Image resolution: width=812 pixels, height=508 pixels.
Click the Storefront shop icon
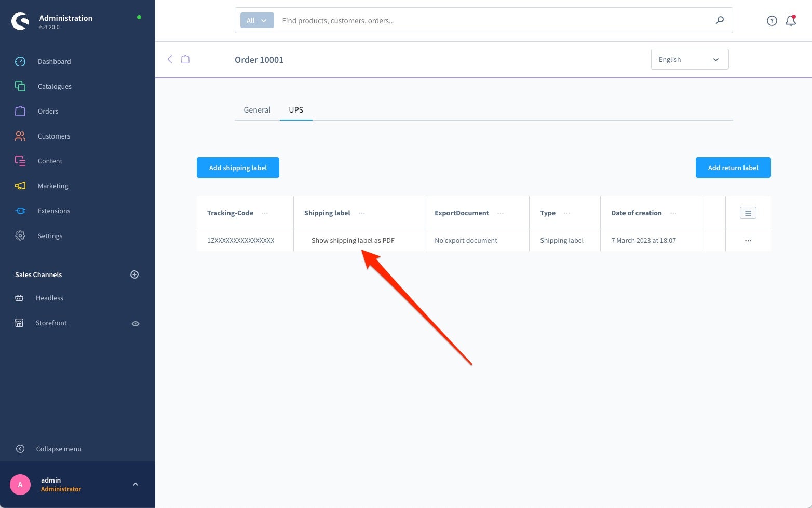click(19, 323)
